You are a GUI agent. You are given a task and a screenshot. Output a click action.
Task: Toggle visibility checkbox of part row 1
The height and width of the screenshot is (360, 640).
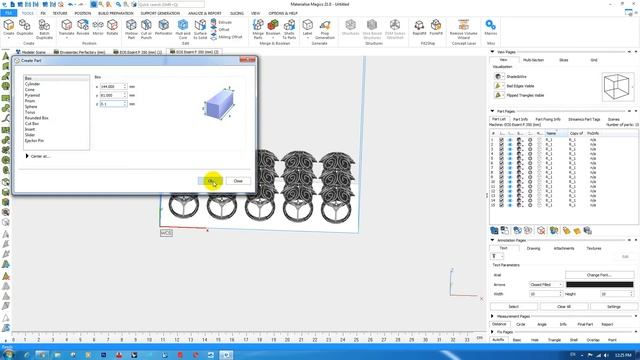pyautogui.click(x=501, y=140)
